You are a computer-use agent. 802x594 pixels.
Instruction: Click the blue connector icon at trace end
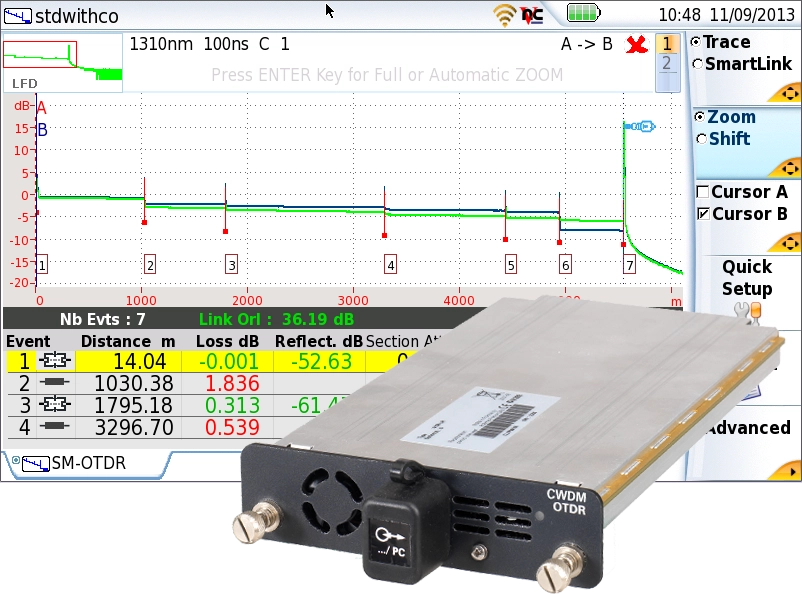(640, 126)
